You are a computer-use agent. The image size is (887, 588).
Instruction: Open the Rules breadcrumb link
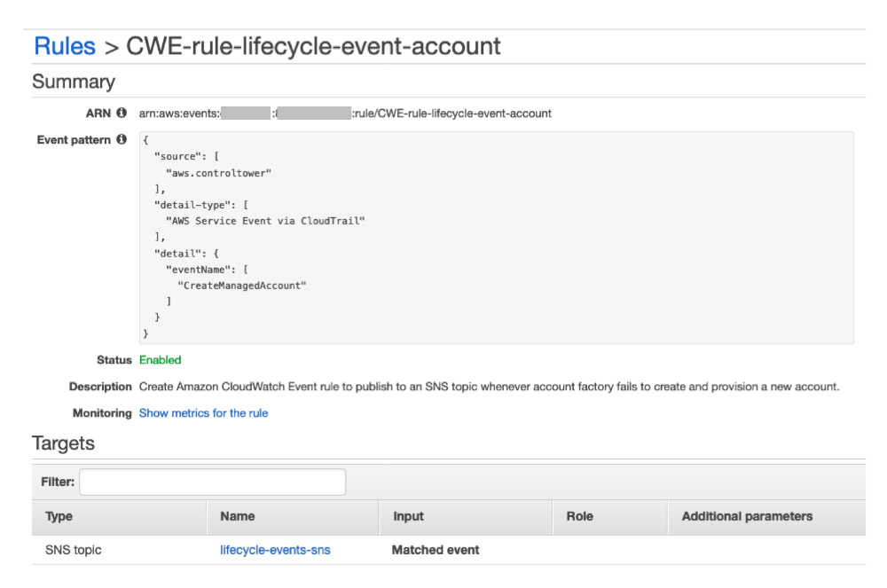(x=65, y=46)
